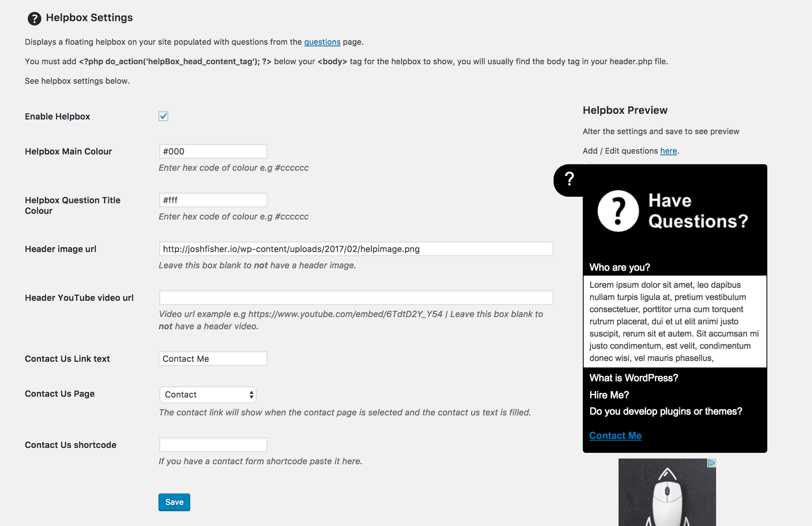Click the Contact Us Link text field
812x526 pixels.
(213, 359)
